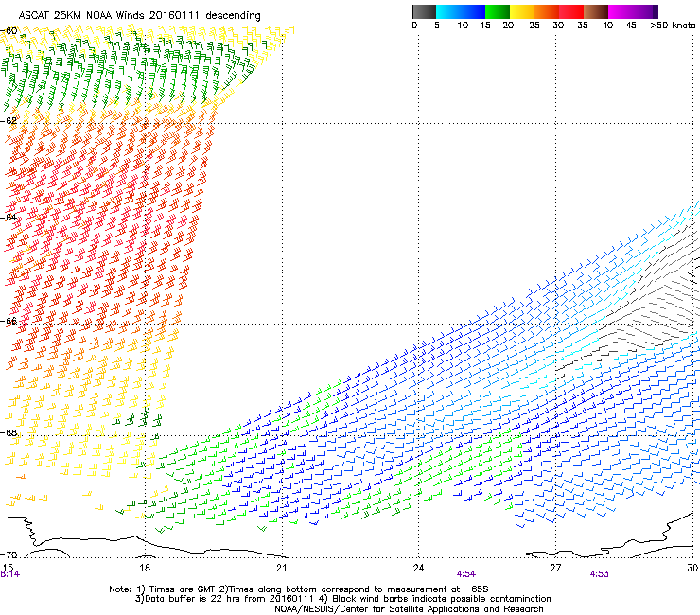700x615 pixels.
Task: Click the longitude label '27'
Action: pos(555,568)
